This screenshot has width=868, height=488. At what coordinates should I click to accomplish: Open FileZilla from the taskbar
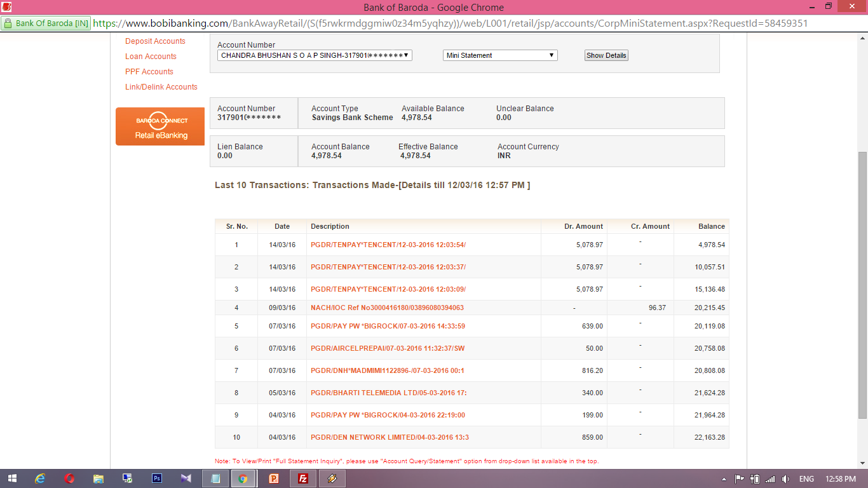[x=303, y=478]
